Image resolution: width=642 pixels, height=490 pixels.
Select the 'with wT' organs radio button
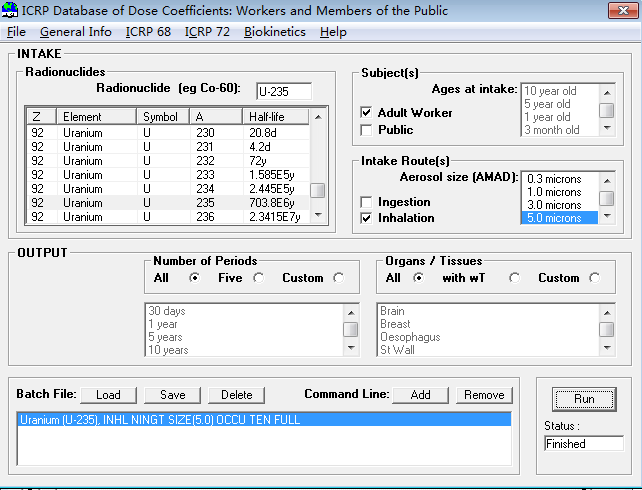(515, 278)
